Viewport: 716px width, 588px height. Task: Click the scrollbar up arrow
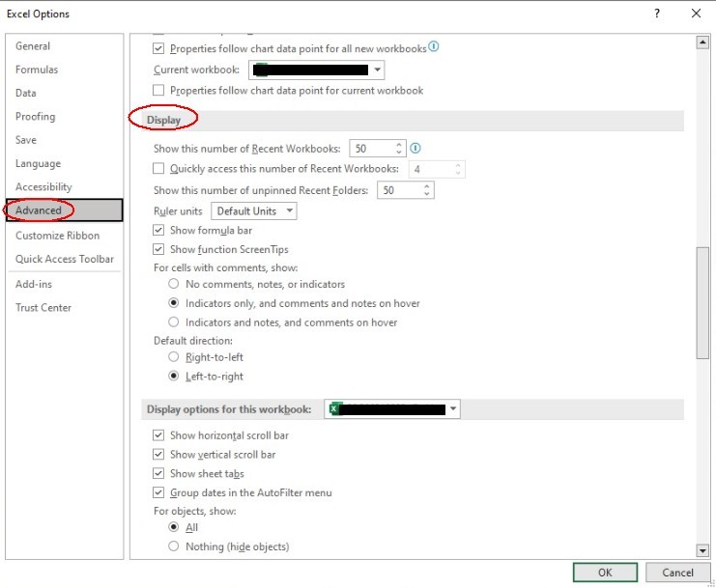click(x=702, y=42)
